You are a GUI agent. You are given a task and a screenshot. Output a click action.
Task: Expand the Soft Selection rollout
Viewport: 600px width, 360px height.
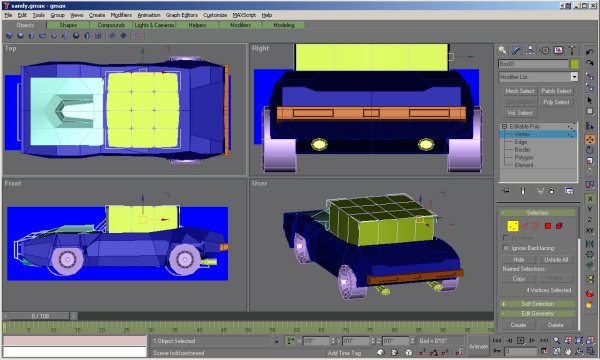(x=537, y=304)
